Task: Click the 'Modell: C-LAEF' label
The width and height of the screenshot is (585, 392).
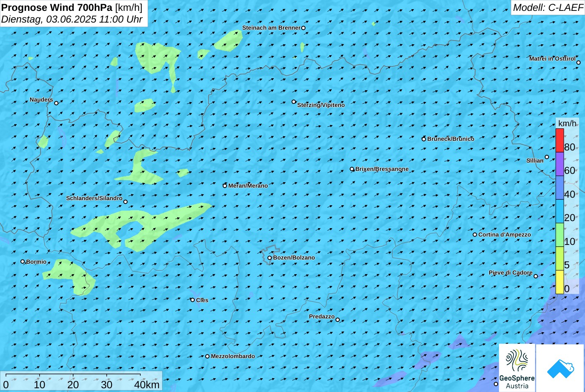Action: (x=547, y=8)
